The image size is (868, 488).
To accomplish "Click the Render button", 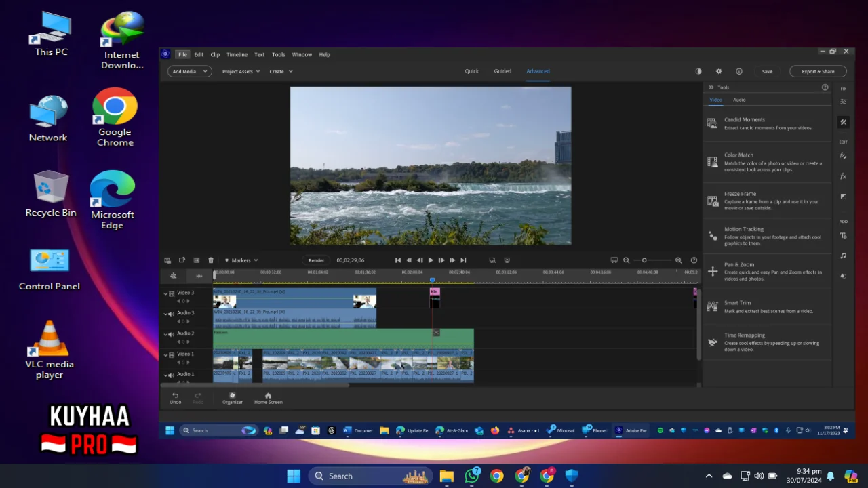I will point(316,260).
